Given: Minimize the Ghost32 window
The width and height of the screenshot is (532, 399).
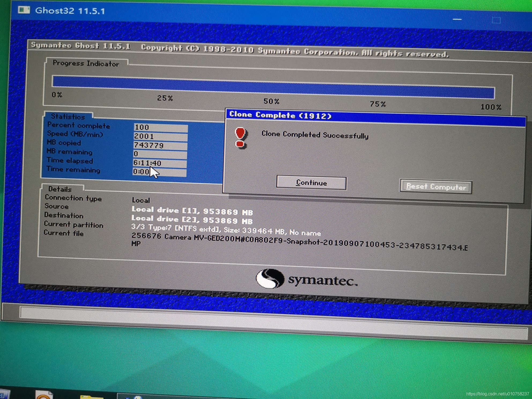Looking at the screenshot, I should [x=457, y=19].
